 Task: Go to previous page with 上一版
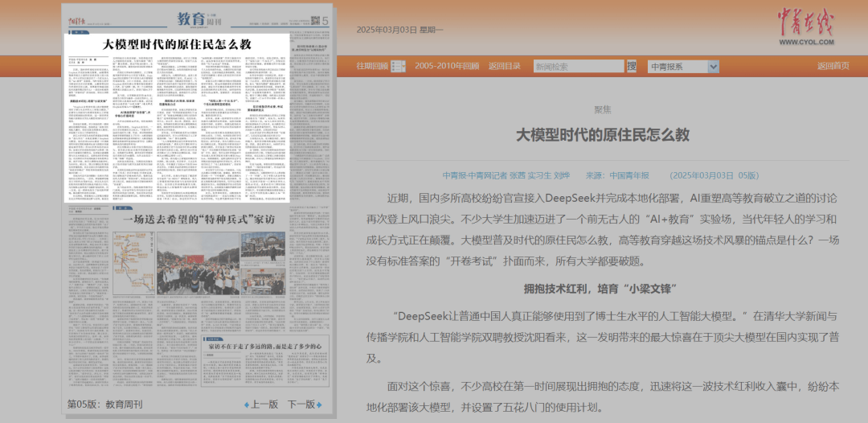[264, 405]
